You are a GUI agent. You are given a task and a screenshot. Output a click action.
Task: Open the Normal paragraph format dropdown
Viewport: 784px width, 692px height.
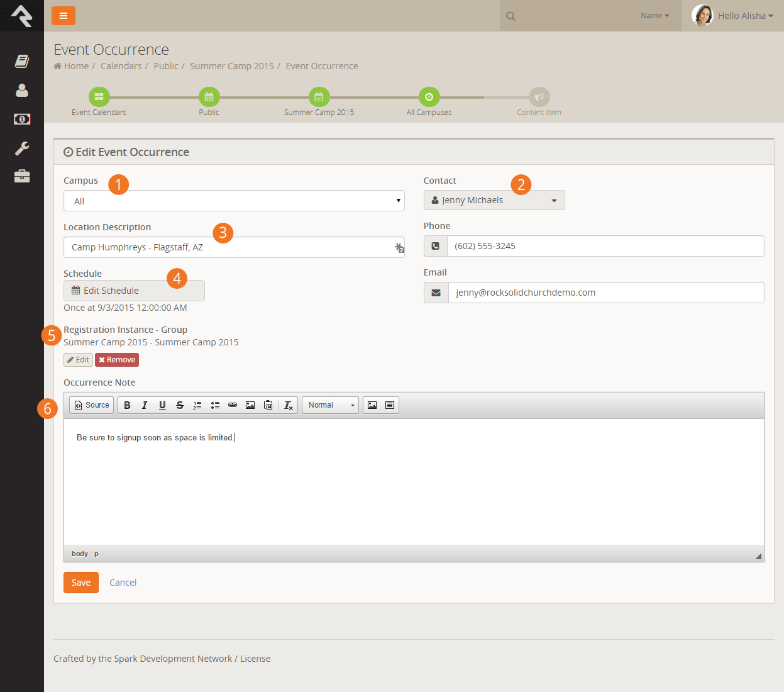[331, 405]
